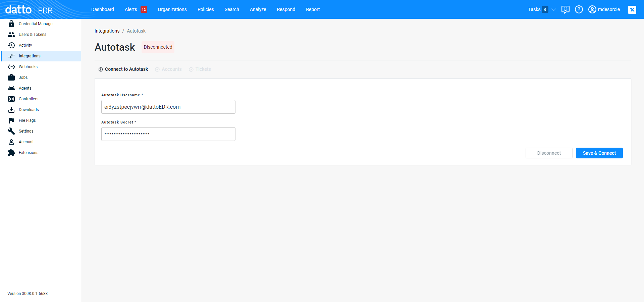Expand the Tasks dropdown chevron
The height and width of the screenshot is (302, 644).
tap(554, 9)
